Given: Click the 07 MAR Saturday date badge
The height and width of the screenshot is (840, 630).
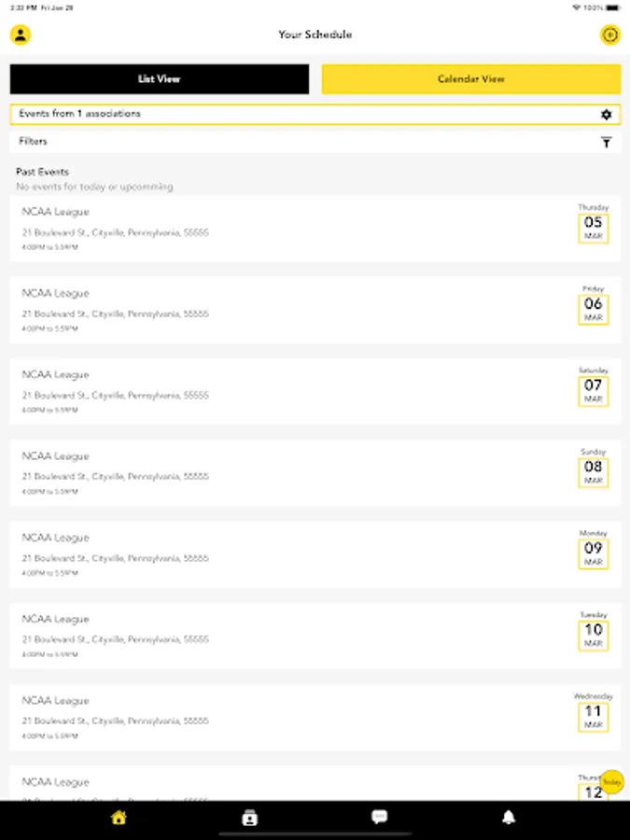Looking at the screenshot, I should click(x=594, y=389).
